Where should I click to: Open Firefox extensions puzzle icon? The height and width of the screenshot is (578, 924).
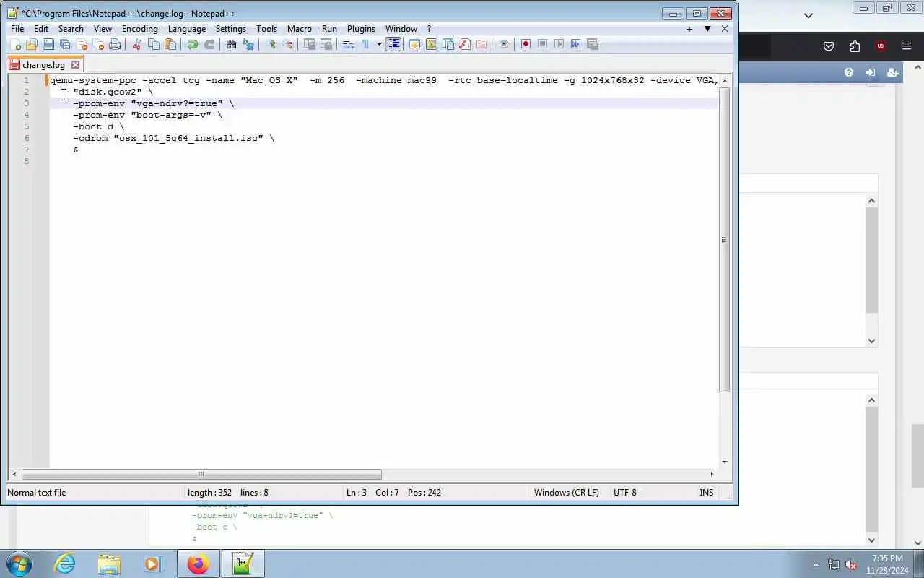point(855,46)
